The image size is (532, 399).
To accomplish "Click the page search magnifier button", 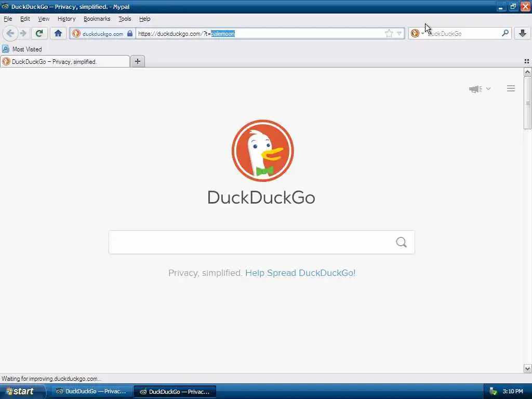I will pos(402,242).
